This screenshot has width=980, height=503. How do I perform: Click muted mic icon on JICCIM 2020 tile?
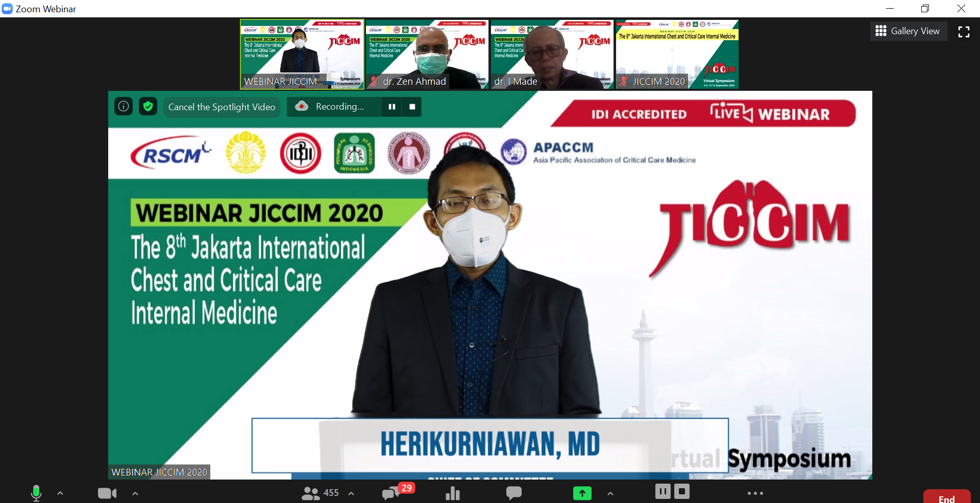pyautogui.click(x=624, y=81)
